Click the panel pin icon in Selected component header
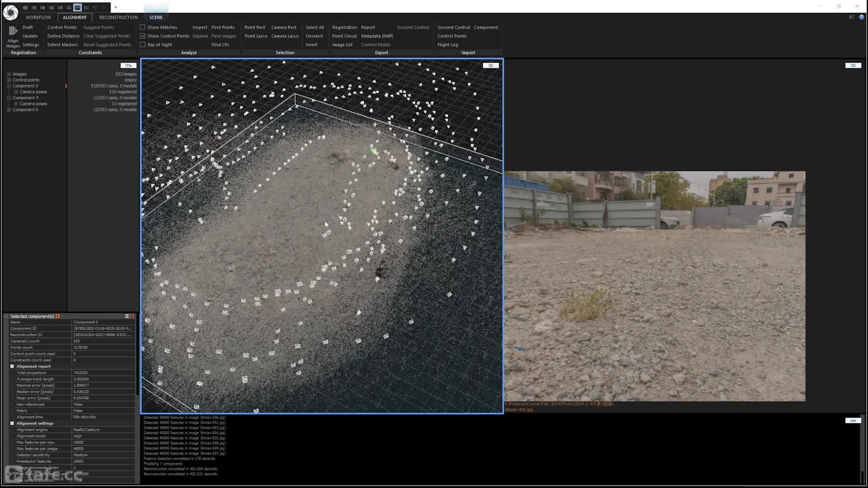This screenshot has height=488, width=868. (x=127, y=316)
